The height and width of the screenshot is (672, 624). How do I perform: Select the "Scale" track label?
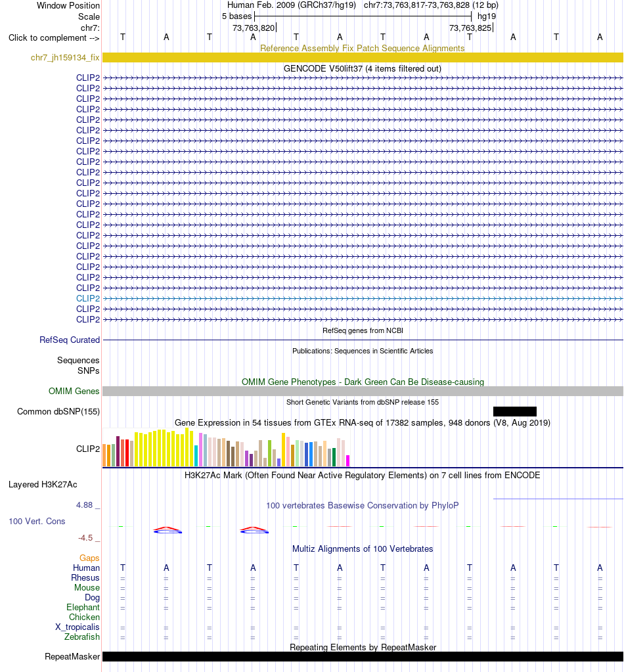[89, 16]
